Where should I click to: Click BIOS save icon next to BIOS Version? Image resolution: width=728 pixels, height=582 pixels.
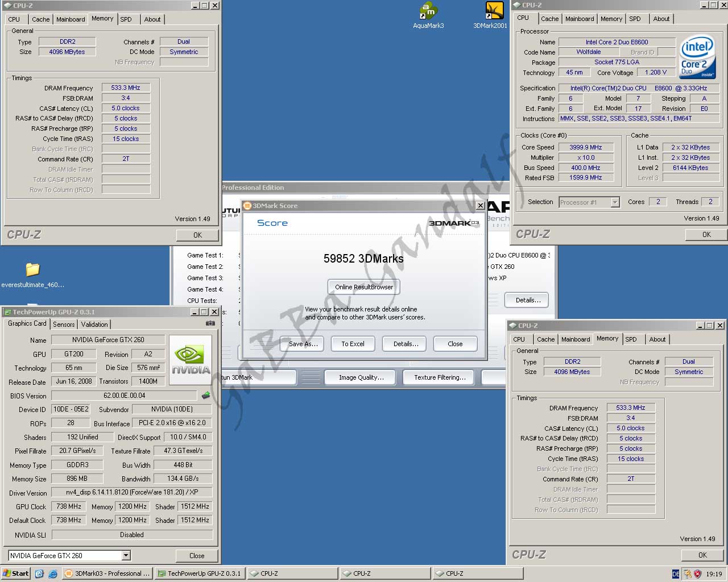coord(206,396)
